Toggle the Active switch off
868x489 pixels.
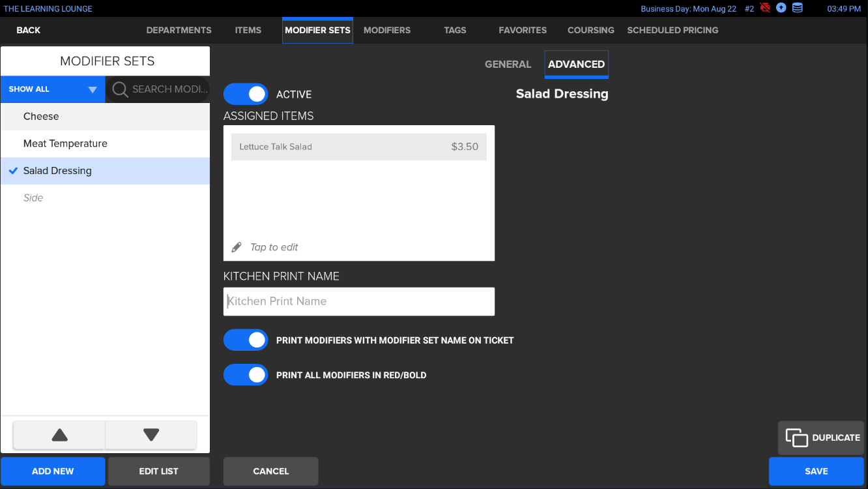coord(246,94)
